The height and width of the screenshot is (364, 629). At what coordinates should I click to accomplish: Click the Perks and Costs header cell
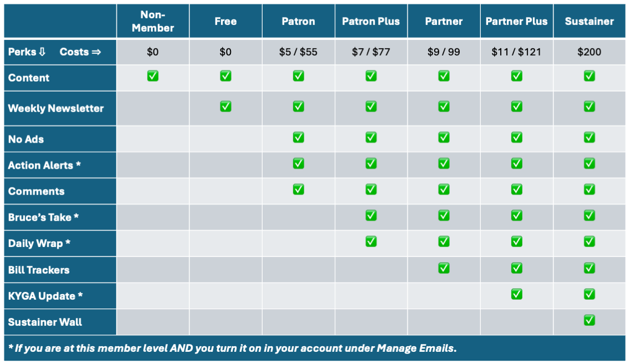click(x=60, y=52)
